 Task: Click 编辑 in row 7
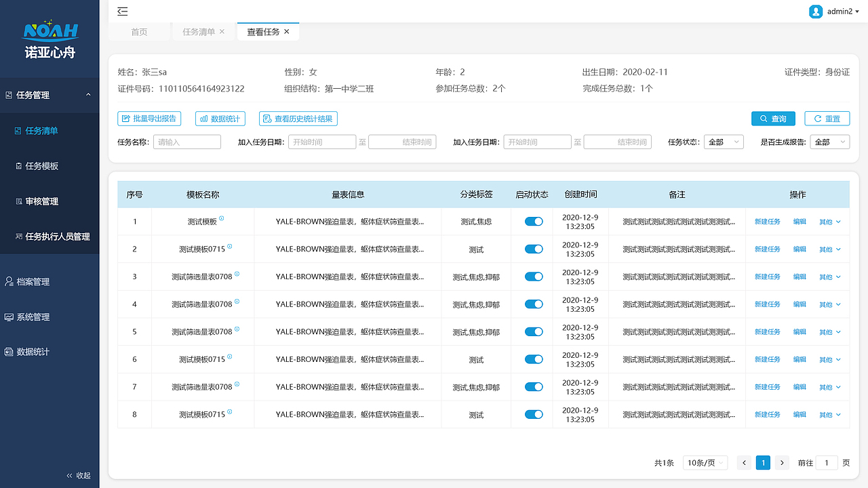[800, 387]
